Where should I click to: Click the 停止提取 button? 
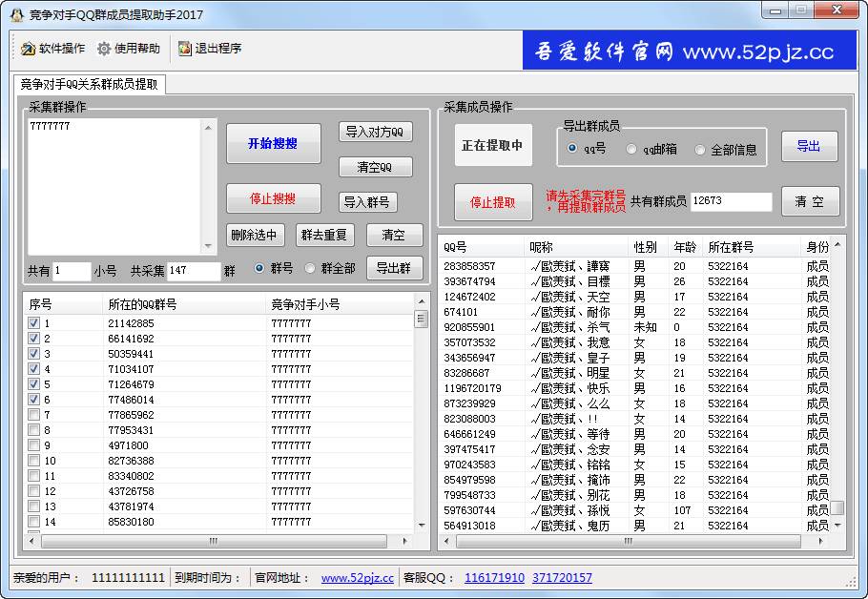493,202
